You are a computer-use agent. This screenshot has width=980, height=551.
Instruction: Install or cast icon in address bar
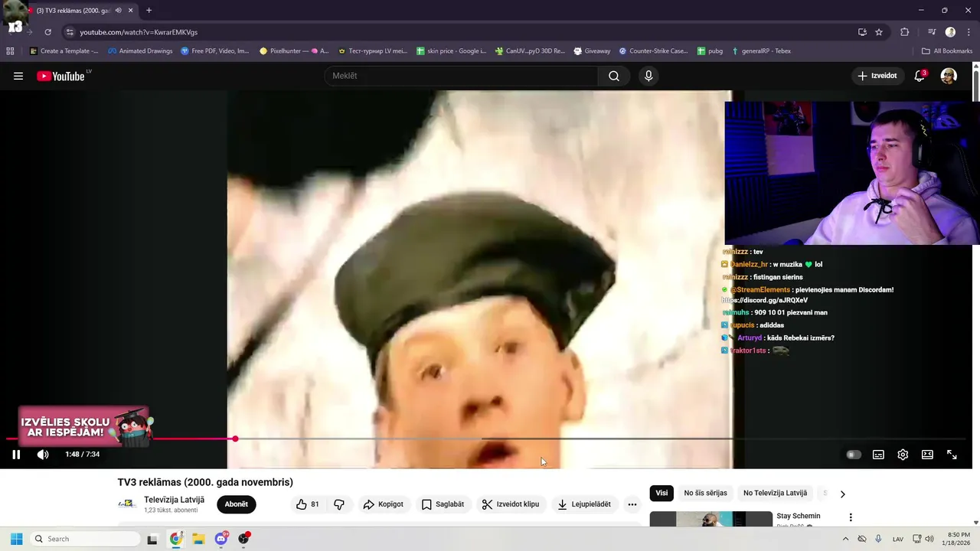click(862, 32)
